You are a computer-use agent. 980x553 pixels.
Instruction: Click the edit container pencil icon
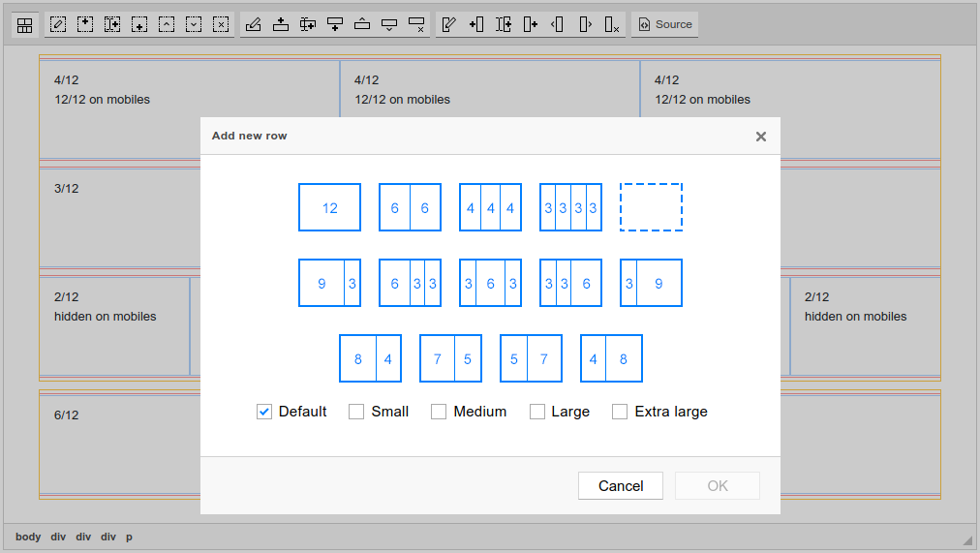58,25
